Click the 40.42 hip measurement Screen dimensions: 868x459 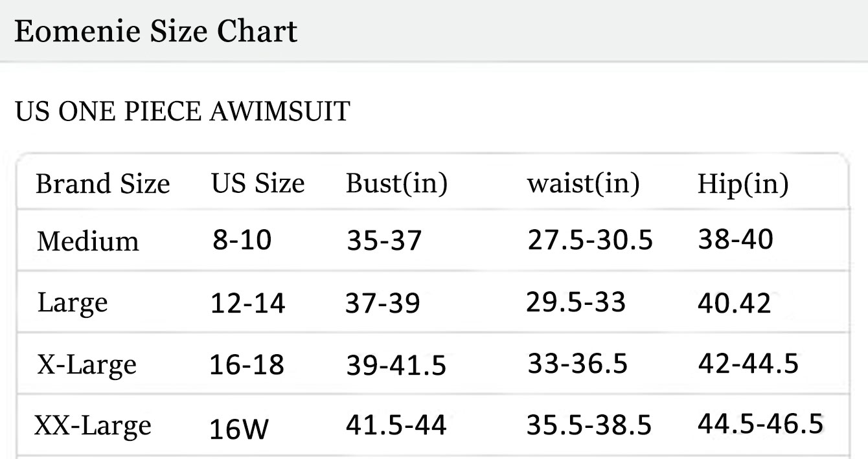click(x=735, y=303)
